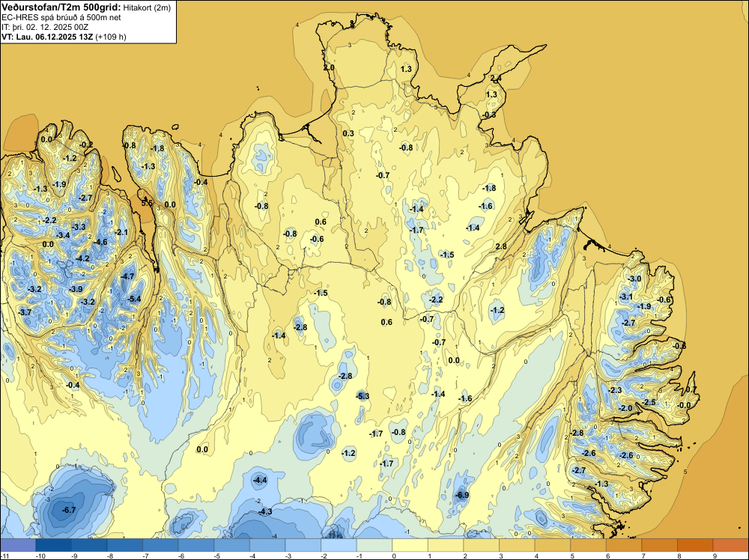Click the temperature value "-2.0"
The image size is (749, 560).
coord(625,408)
